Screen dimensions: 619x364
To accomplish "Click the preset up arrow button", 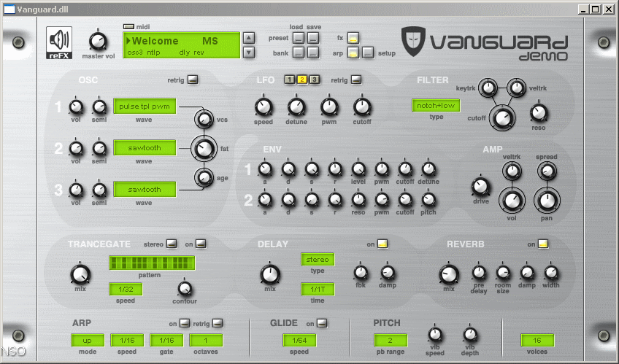I will [249, 38].
